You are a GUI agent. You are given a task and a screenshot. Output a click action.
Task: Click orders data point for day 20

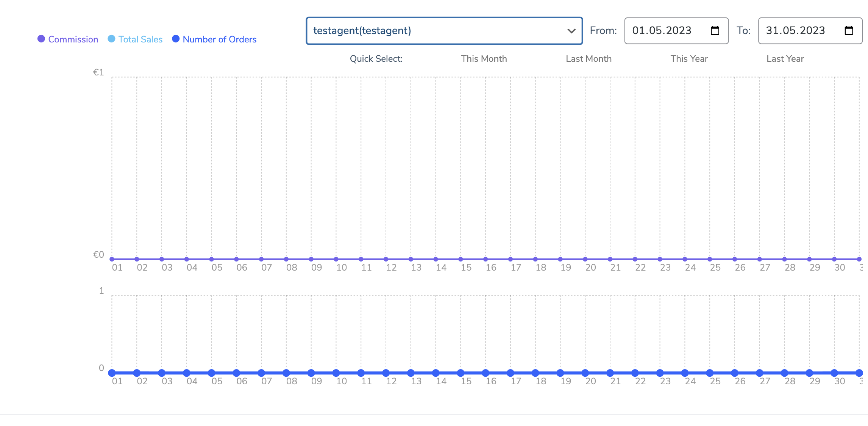pyautogui.click(x=585, y=373)
